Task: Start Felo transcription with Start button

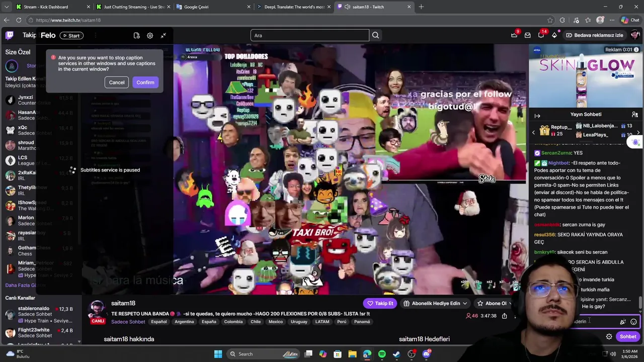Action: click(70, 36)
